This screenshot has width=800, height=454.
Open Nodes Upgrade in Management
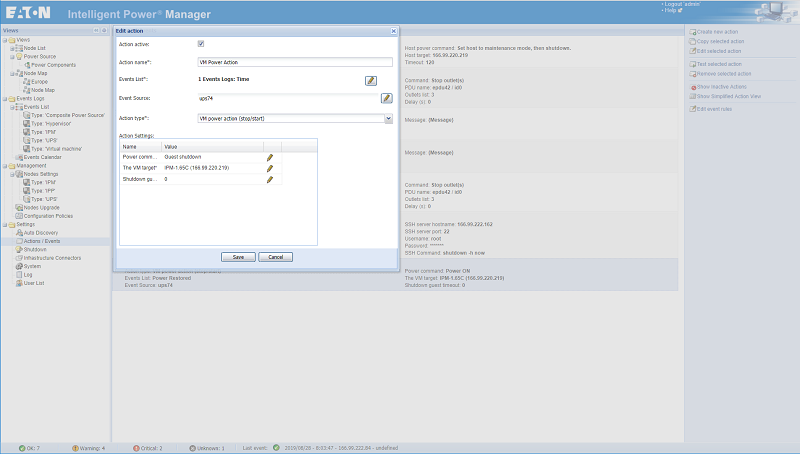pos(41,208)
